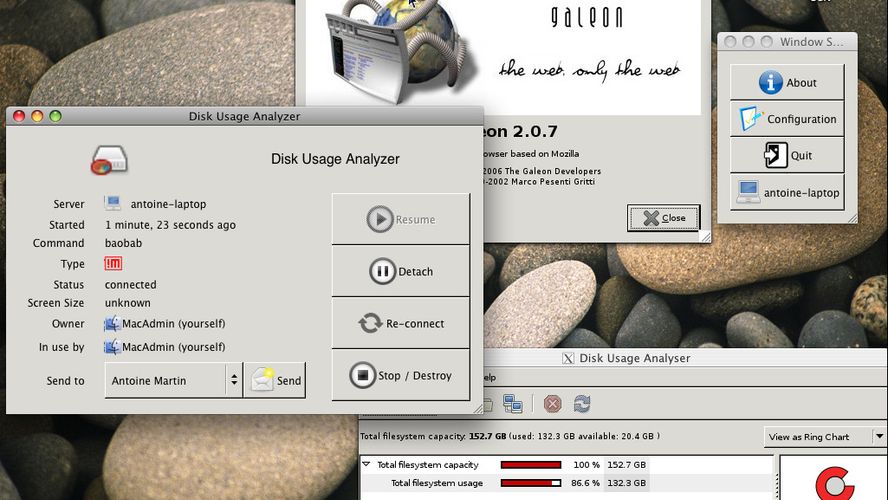Click the In use by MacAdmin icon
Viewport: 888px width, 500px height.
point(112,347)
